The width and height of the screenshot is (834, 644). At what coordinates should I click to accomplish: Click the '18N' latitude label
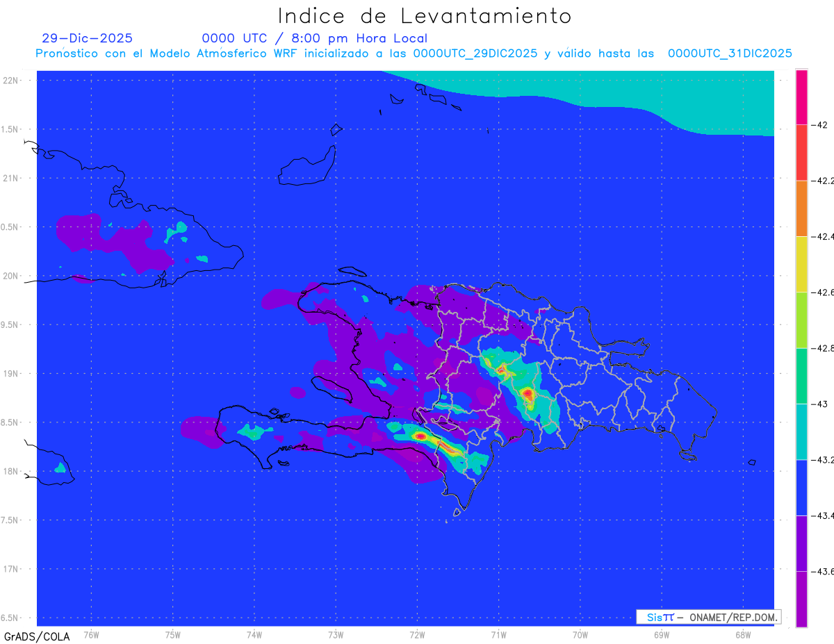point(12,471)
